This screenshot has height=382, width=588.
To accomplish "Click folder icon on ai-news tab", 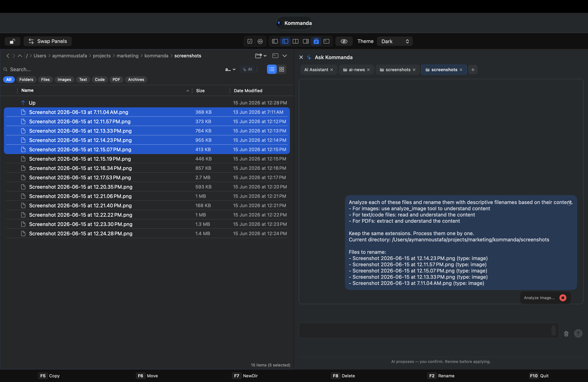I will coord(345,70).
